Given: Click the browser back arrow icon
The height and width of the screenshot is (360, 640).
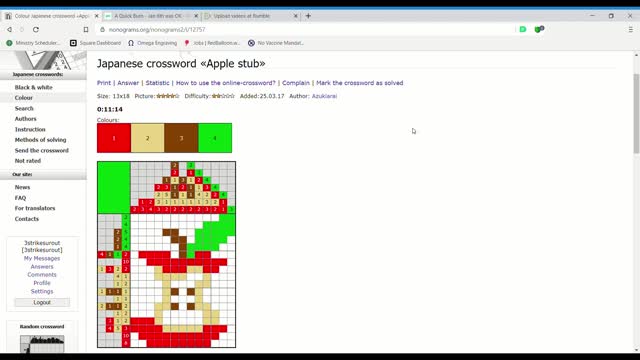Looking at the screenshot, I should (x=9, y=29).
